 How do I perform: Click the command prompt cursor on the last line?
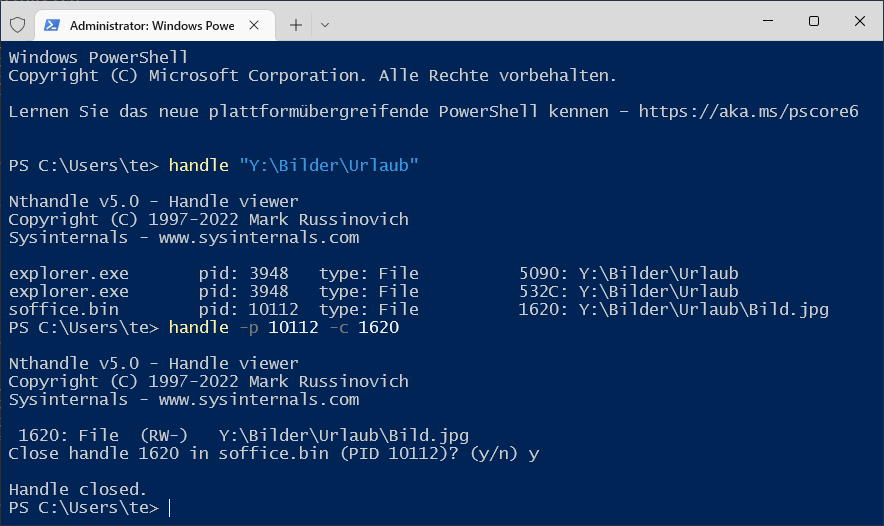pyautogui.click(x=170, y=507)
